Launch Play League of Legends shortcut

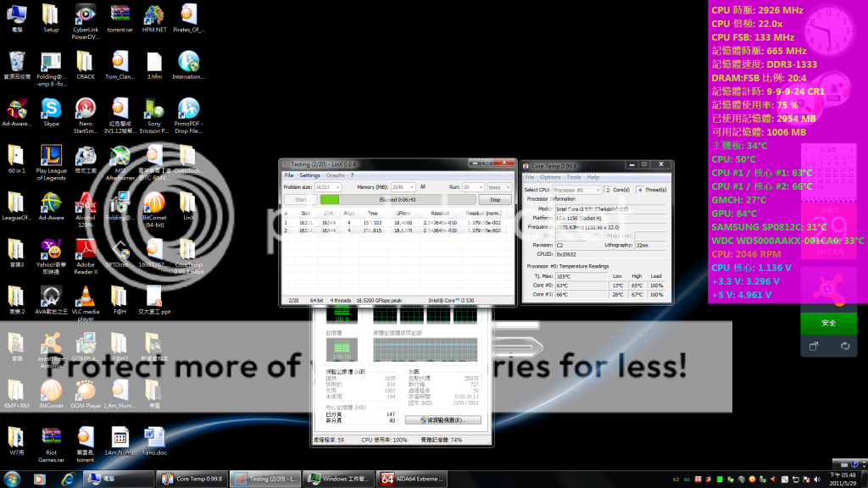(51, 164)
